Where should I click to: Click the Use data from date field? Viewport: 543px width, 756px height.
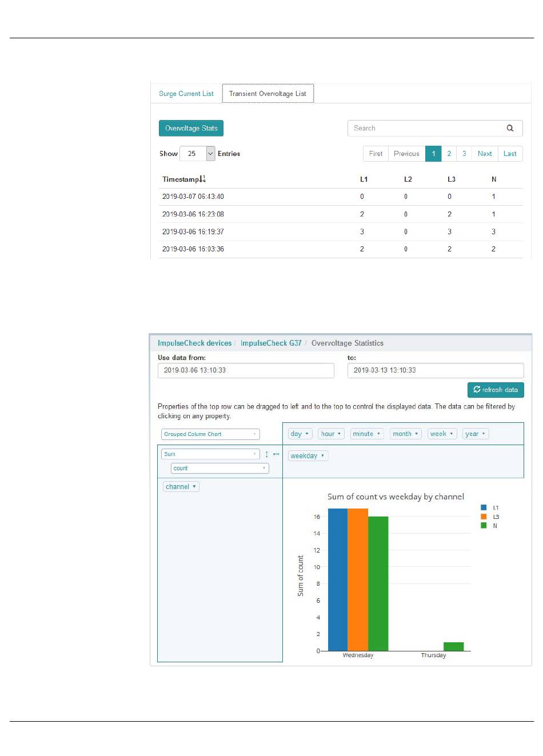pyautogui.click(x=246, y=370)
